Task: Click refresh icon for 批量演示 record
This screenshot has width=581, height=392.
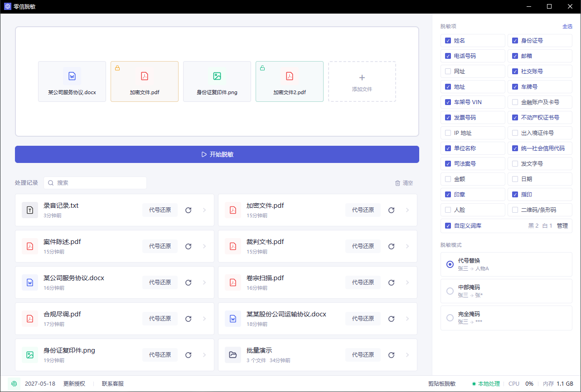Action: pos(392,355)
